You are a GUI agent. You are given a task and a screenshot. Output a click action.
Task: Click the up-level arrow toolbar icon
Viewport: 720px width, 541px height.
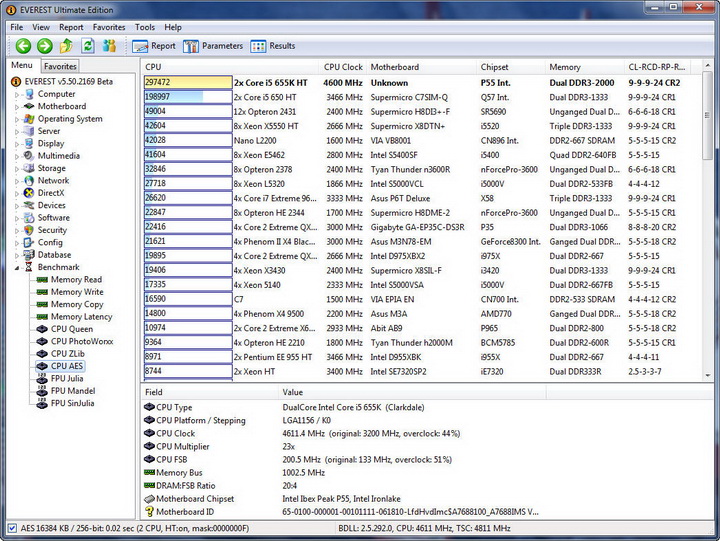(x=66, y=46)
